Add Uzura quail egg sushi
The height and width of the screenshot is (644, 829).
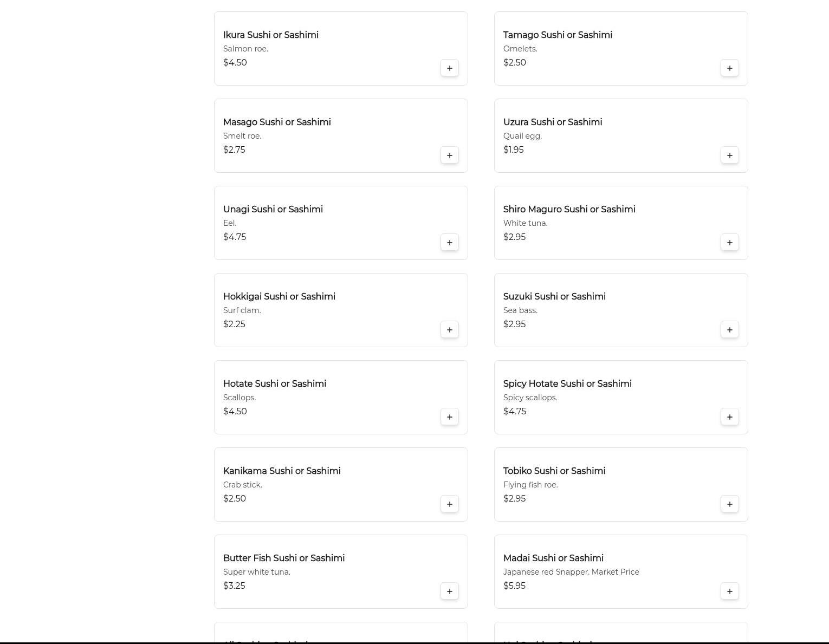(729, 155)
